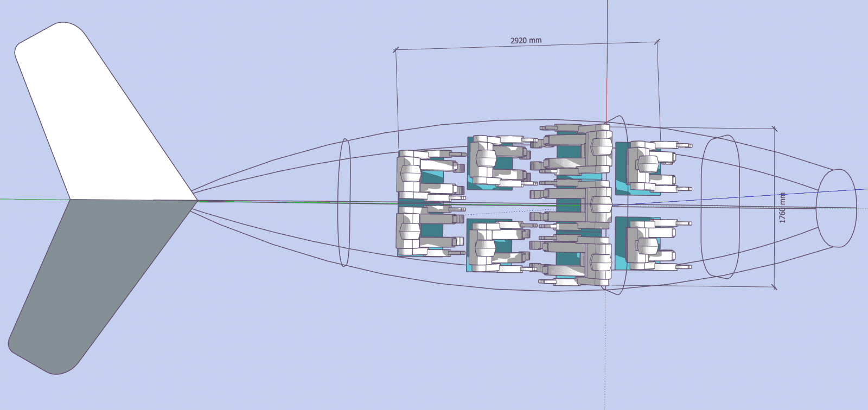Click the 1760 mm dimension label
This screenshot has height=410, width=868.
pos(782,208)
